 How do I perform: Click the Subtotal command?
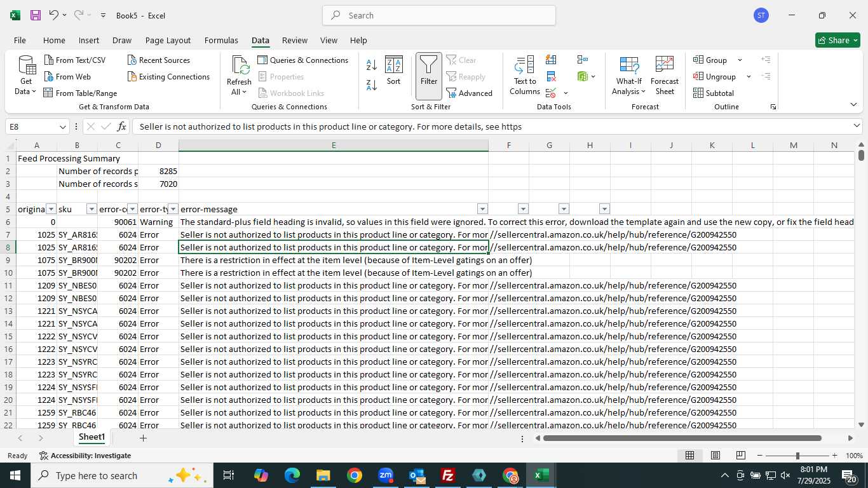tap(714, 93)
